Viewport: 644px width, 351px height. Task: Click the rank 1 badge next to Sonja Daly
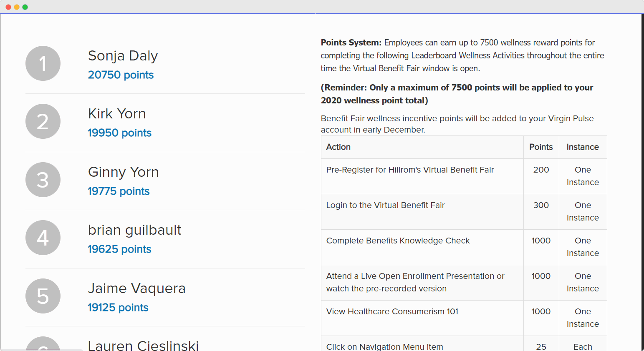coord(43,63)
